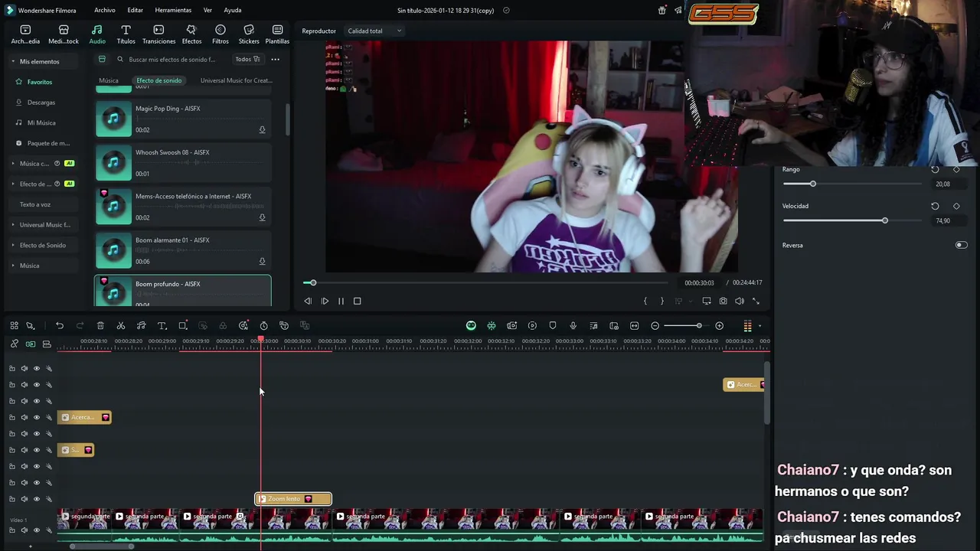Expand the Universal Music f... category
Viewport: 980px width, 551px height.
(x=13, y=225)
